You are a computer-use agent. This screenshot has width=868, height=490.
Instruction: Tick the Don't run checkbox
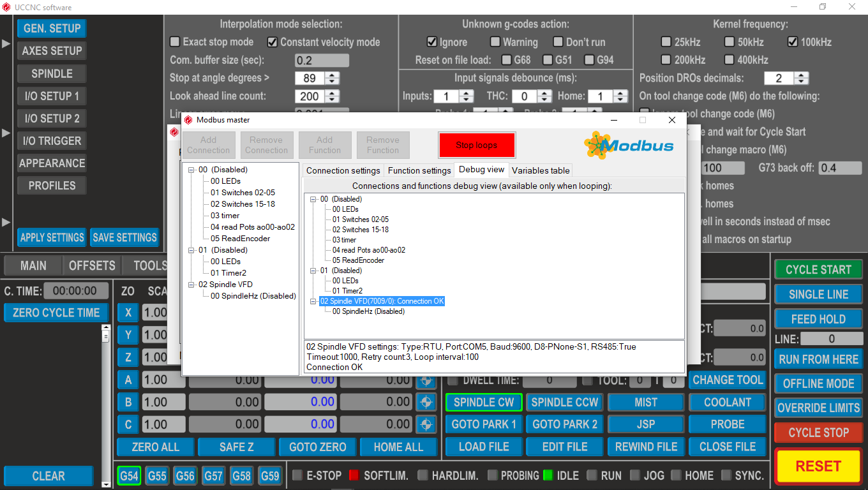(x=558, y=42)
